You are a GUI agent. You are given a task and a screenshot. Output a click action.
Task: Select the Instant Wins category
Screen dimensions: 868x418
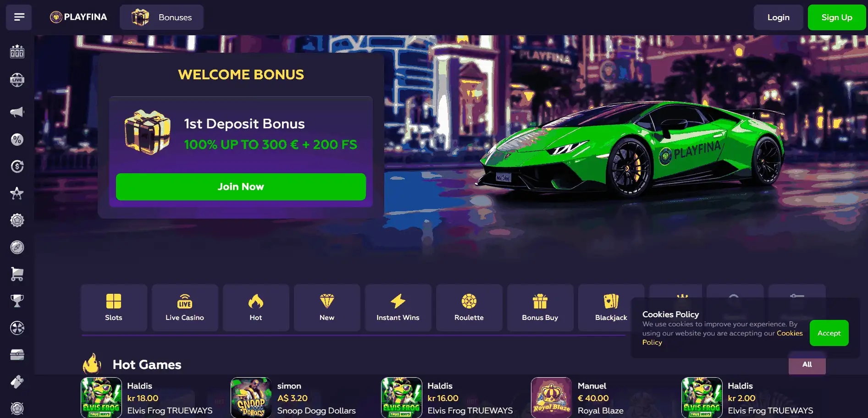pos(398,308)
